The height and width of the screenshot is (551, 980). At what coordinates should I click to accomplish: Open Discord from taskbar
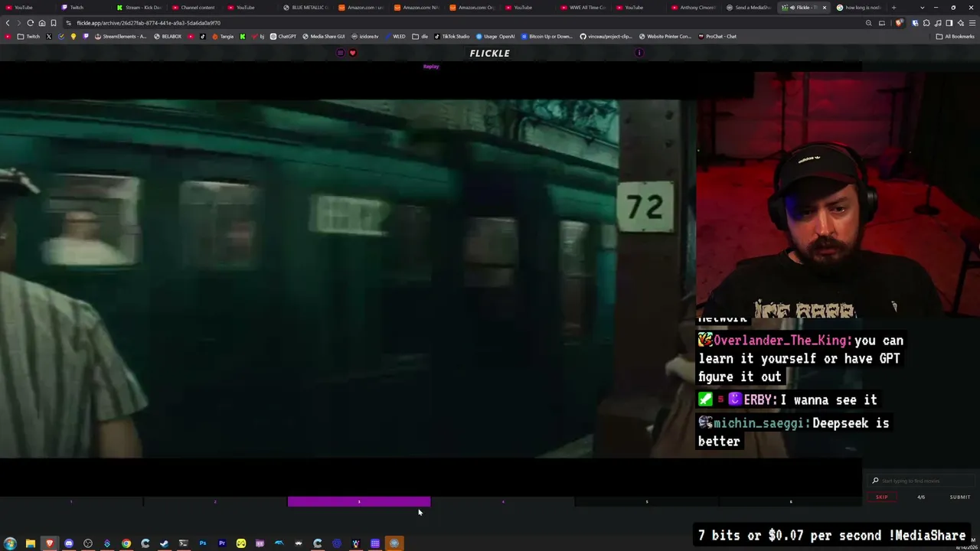[69, 543]
